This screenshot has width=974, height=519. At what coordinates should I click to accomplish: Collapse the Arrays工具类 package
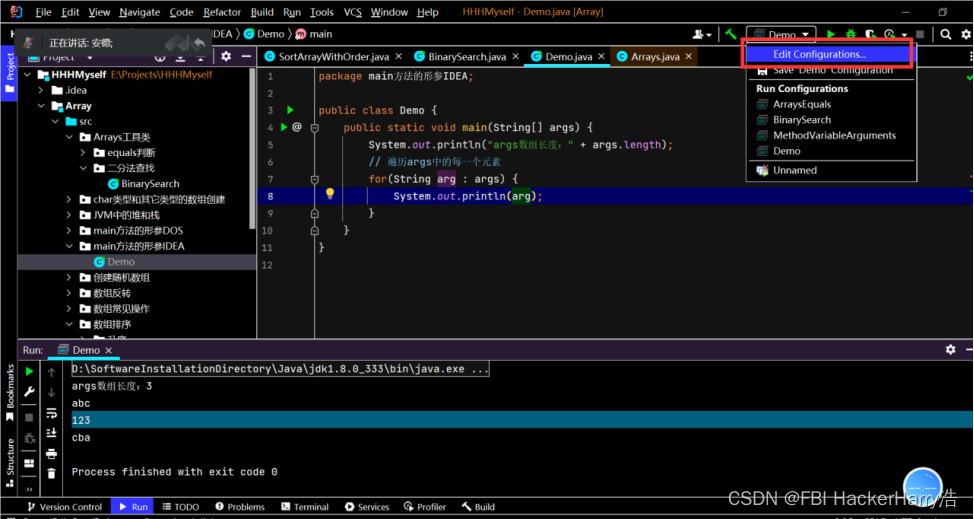[70, 137]
